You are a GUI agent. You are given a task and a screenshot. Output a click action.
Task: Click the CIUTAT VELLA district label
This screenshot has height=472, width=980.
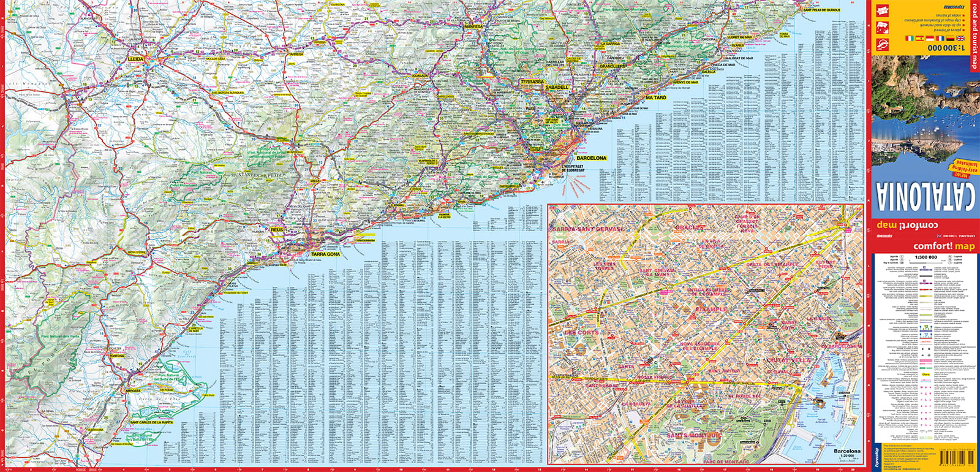point(789,360)
